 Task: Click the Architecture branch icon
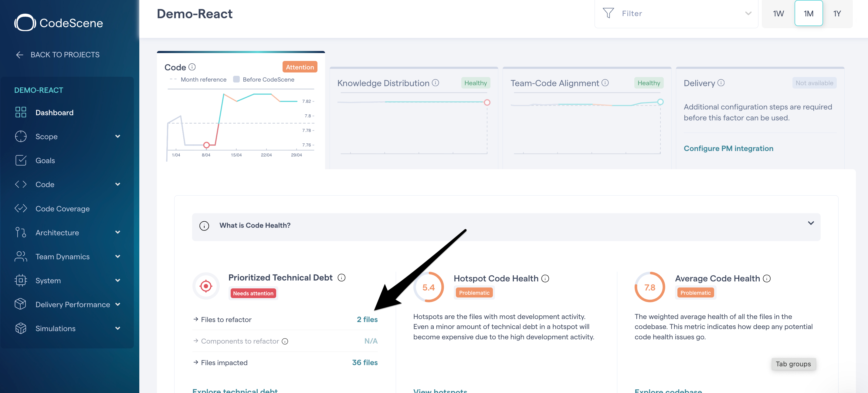point(21,232)
